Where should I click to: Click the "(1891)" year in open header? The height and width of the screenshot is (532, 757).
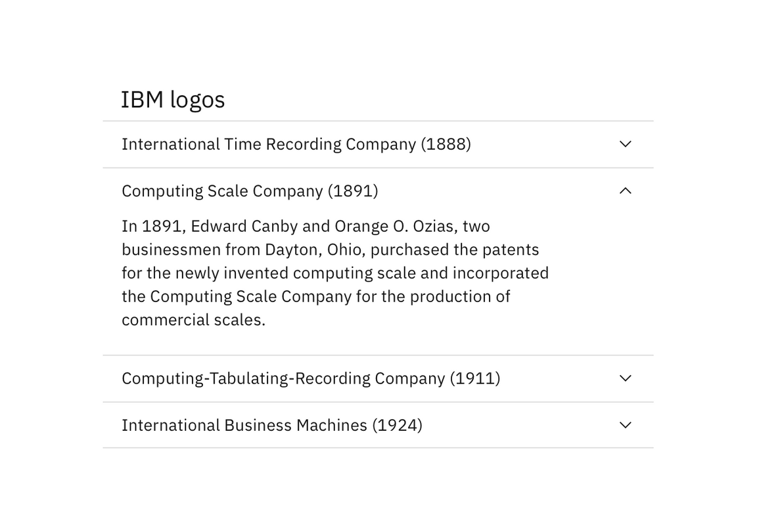point(353,190)
